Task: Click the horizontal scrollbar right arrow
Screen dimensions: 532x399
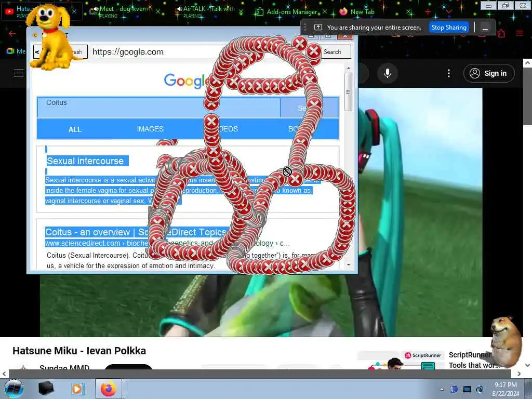Action: (x=519, y=374)
